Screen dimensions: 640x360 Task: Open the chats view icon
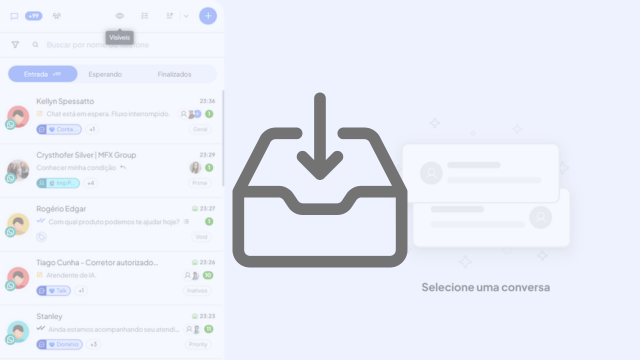coord(14,16)
